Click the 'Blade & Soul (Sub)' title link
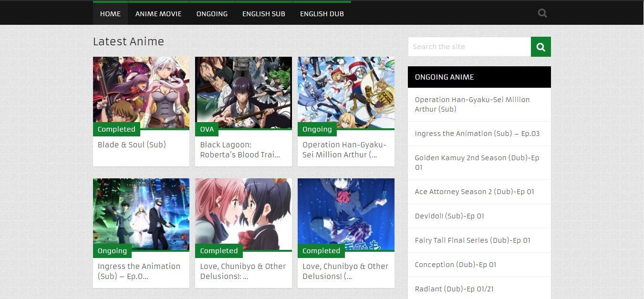This screenshot has width=644, height=299. click(132, 144)
